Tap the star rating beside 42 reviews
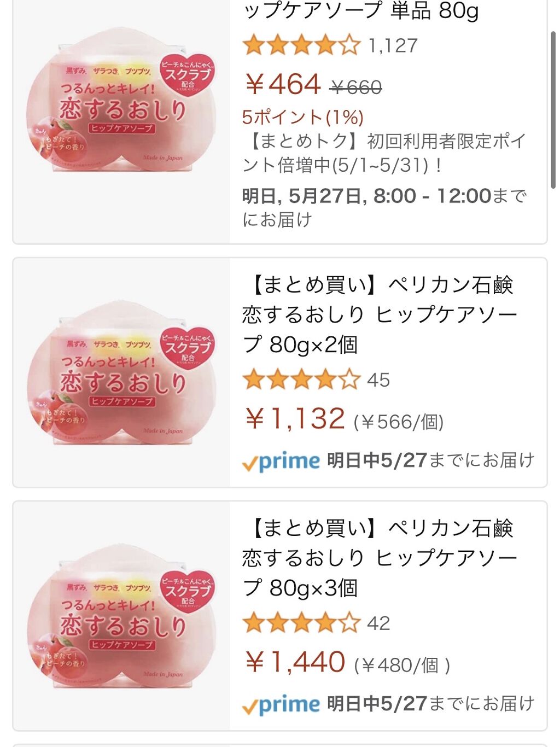 [x=301, y=623]
